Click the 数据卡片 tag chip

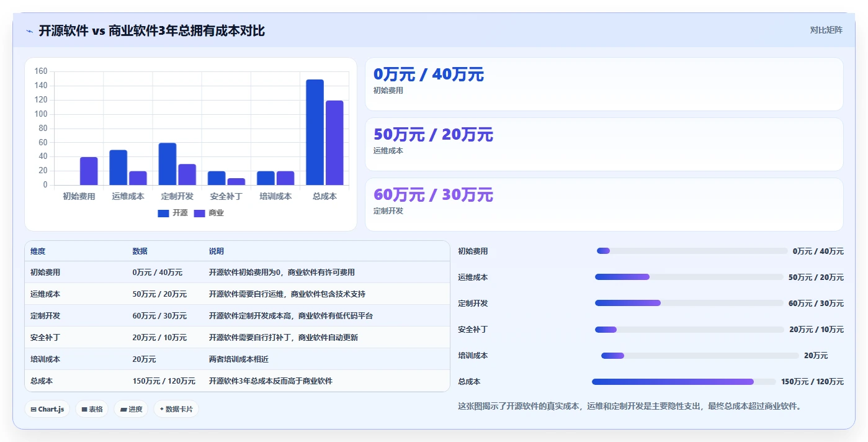[x=176, y=409]
